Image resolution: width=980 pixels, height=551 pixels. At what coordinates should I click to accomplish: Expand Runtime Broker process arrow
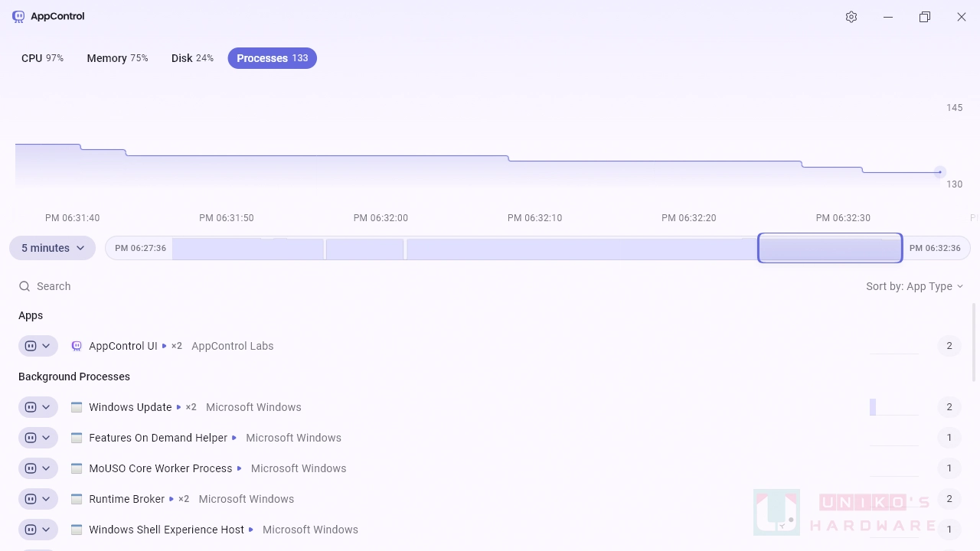[171, 499]
